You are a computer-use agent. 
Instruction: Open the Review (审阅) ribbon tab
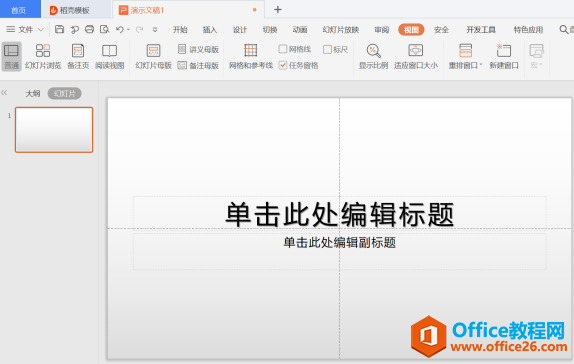tap(381, 30)
